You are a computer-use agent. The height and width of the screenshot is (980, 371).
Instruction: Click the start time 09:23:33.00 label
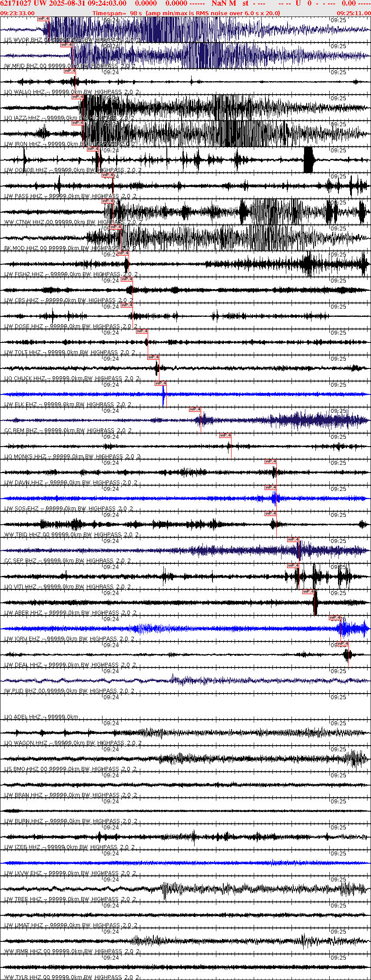click(17, 13)
